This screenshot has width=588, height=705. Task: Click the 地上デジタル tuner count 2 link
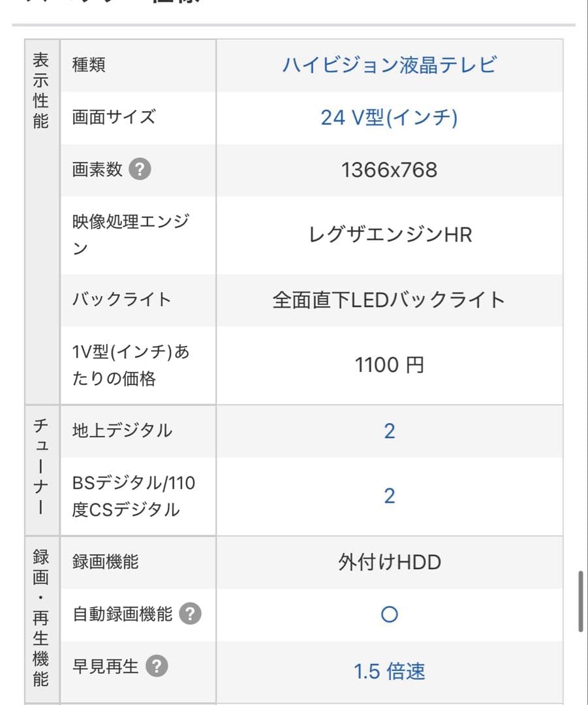point(390,430)
